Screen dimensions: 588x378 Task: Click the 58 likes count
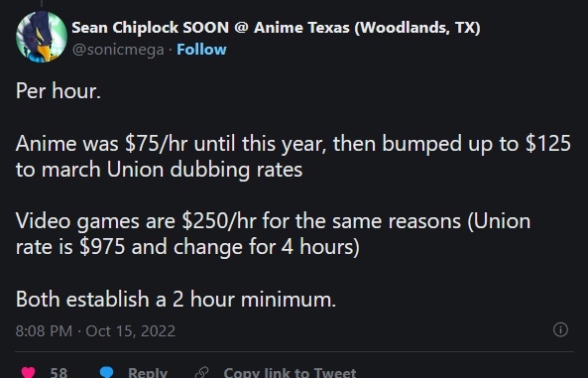coord(59,372)
